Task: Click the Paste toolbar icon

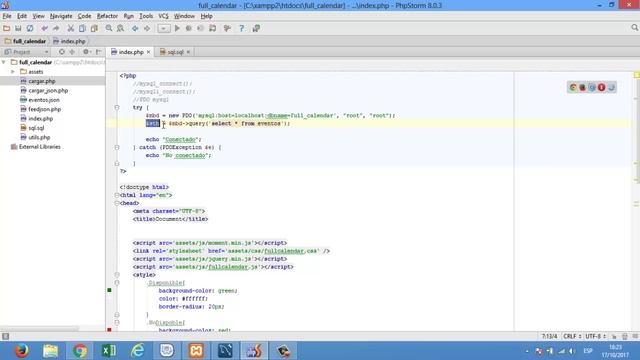Action: [94, 28]
